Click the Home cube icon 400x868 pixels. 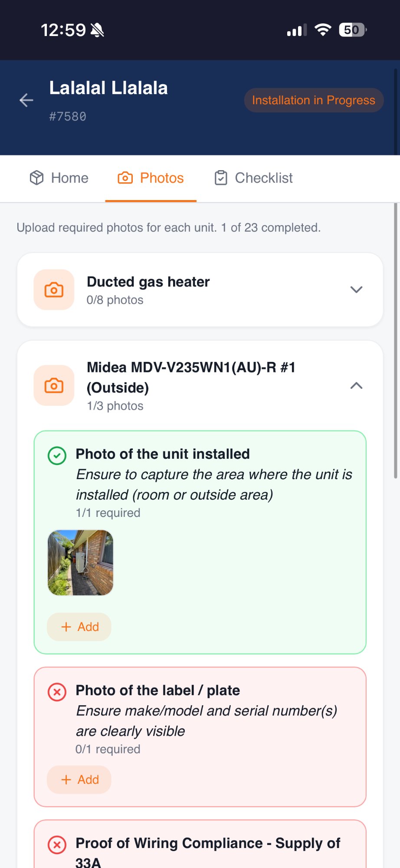(36, 178)
